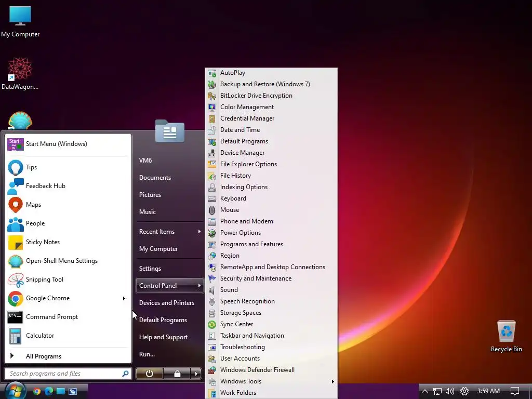Open Taskbar and Navigation
Viewport: 532px width, 399px height.
[271, 336]
